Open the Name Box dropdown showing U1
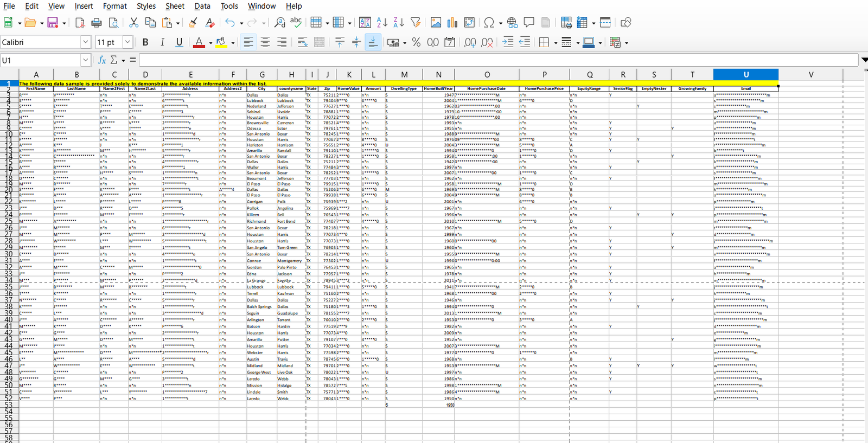 (85, 60)
